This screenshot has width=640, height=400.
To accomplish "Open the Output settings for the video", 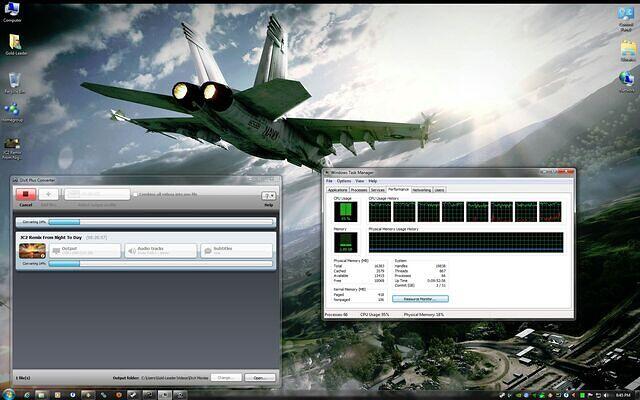I will point(85,250).
